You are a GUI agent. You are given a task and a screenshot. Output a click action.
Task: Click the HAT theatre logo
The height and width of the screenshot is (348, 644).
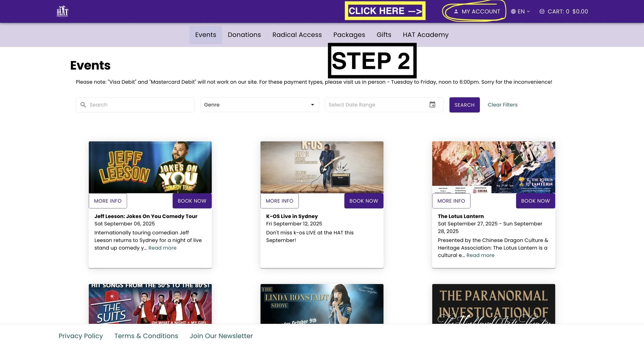coord(62,11)
